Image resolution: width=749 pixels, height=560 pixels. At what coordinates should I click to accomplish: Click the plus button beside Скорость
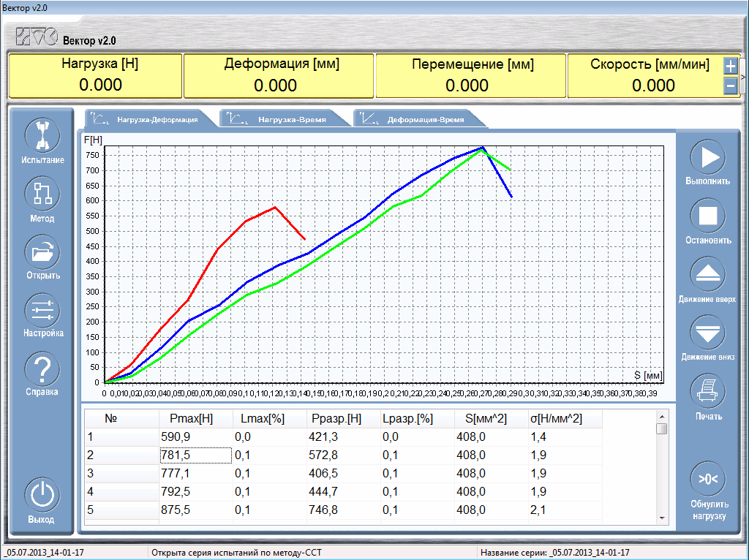click(731, 66)
